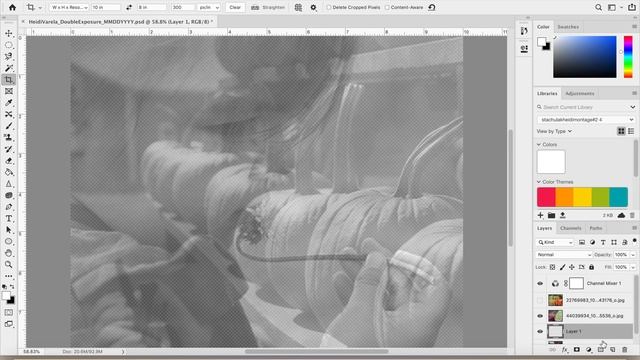Hide the Channel Mixer 1 layer
Image resolution: width=640 pixels, height=360 pixels.
click(x=540, y=283)
